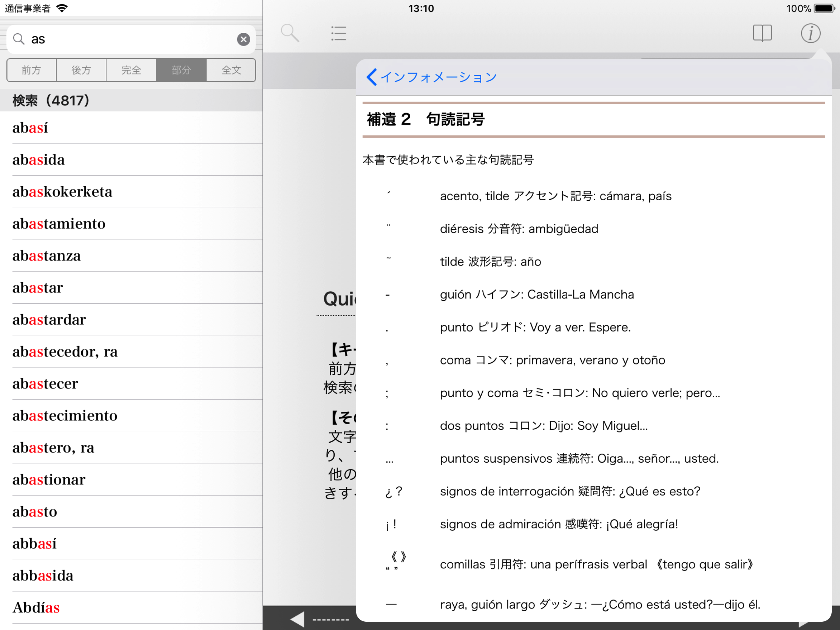Tap the information (i) icon

coord(811,33)
